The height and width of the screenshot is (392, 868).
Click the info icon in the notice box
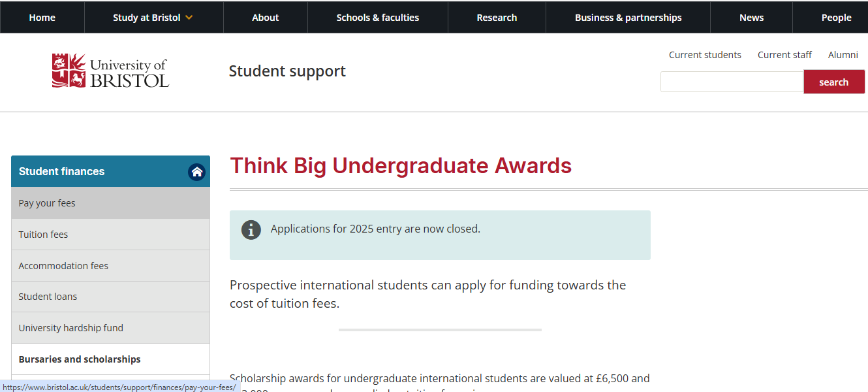251,230
